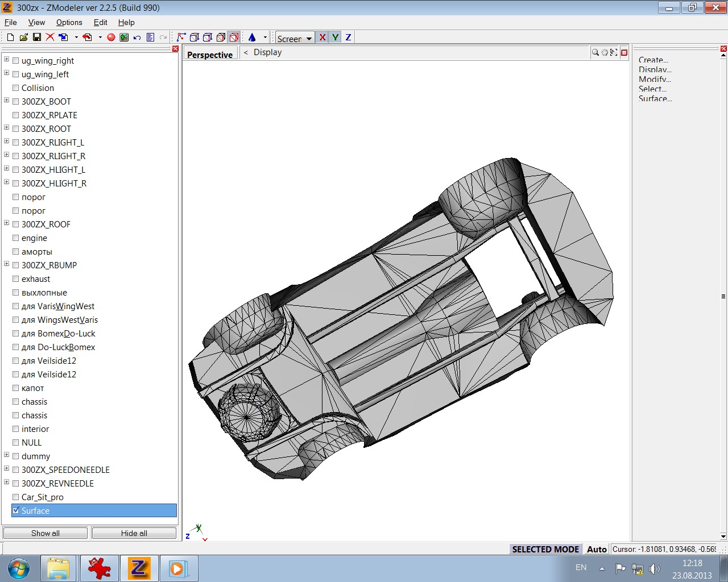The image size is (728, 582).
Task: Check the visibility box for engine
Action: click(x=16, y=238)
